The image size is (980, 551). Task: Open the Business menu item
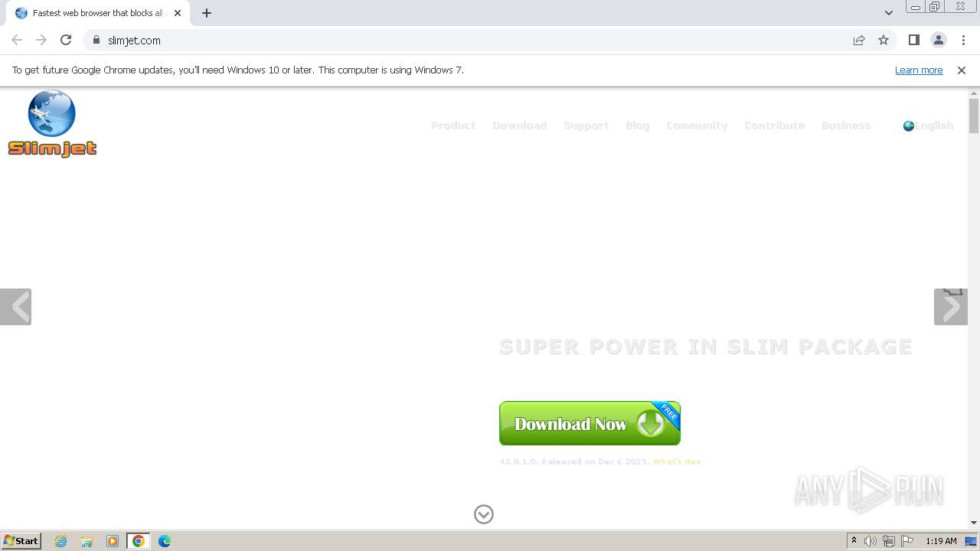[846, 126]
